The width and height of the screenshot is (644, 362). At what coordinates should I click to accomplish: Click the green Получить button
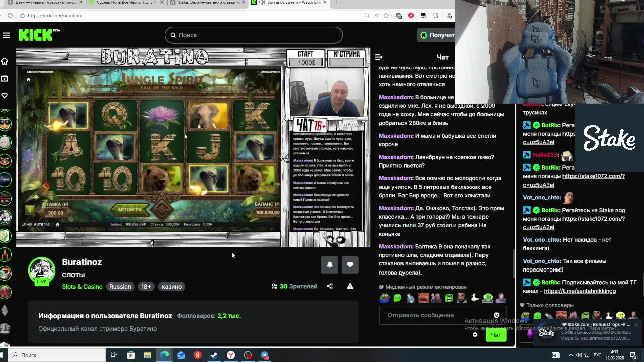point(436,35)
